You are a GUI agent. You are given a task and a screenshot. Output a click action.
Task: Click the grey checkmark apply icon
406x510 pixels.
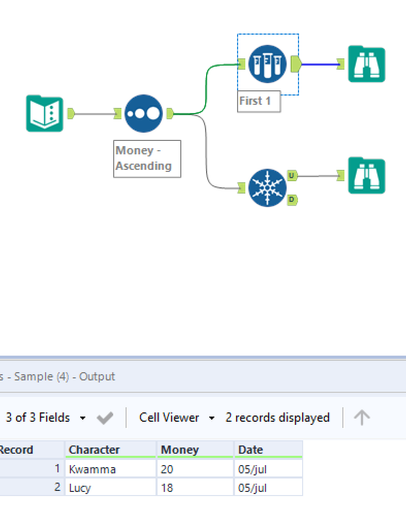[x=105, y=418]
